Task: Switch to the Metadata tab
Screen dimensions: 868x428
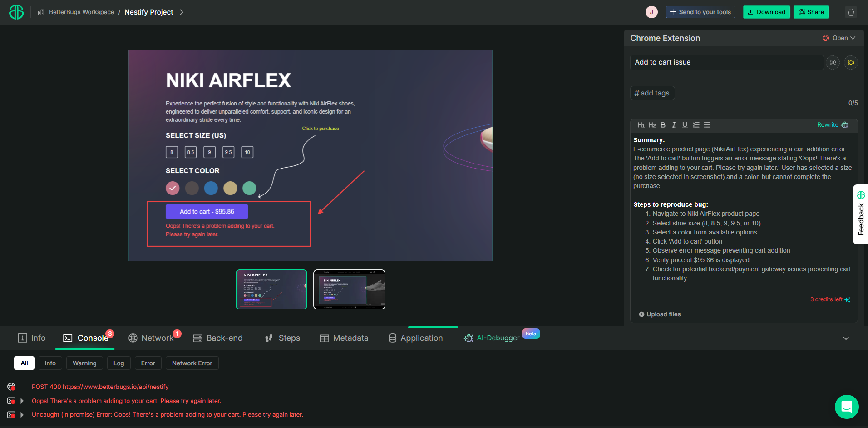Action: coord(344,338)
